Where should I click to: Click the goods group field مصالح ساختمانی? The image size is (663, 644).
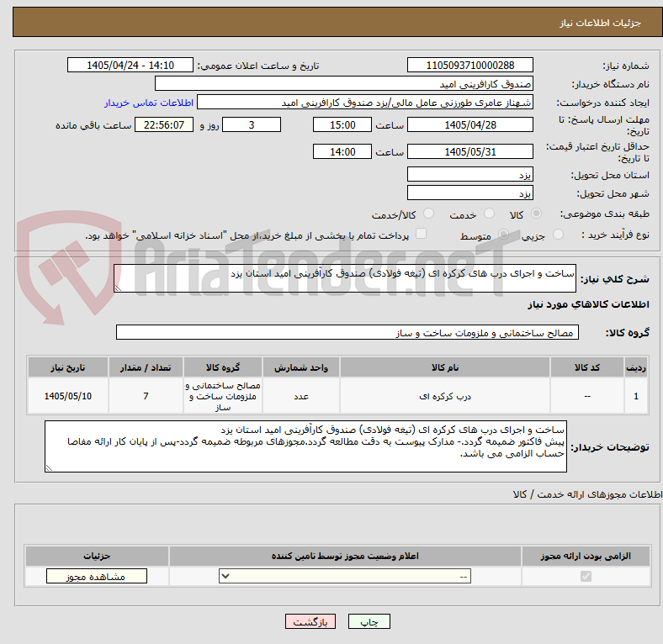tap(347, 332)
